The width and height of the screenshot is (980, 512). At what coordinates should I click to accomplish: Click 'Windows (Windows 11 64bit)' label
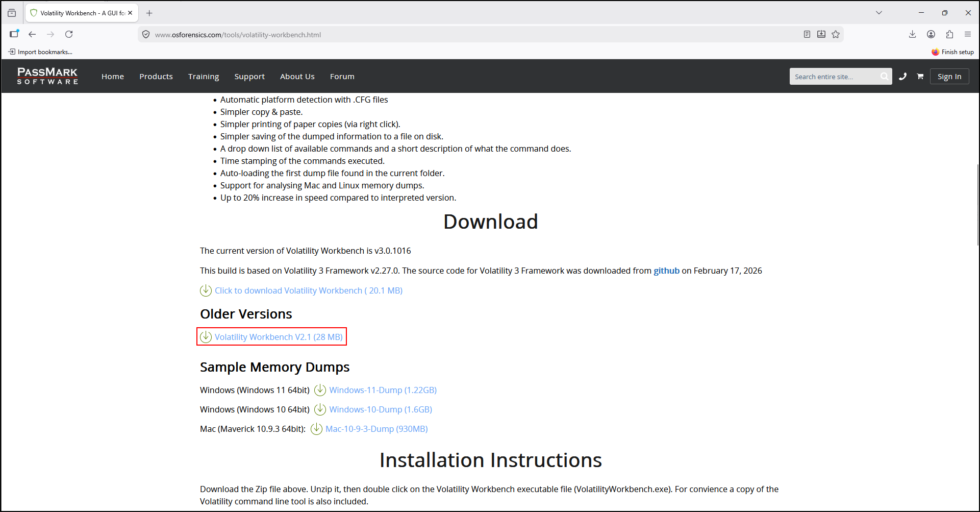point(255,390)
